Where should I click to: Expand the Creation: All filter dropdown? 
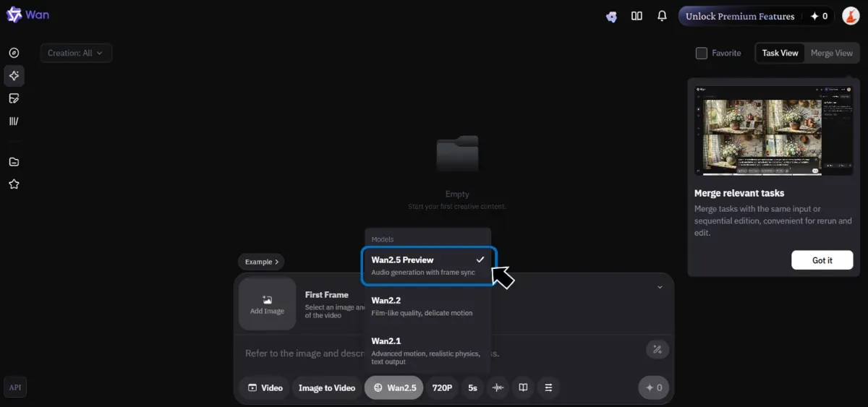(76, 53)
